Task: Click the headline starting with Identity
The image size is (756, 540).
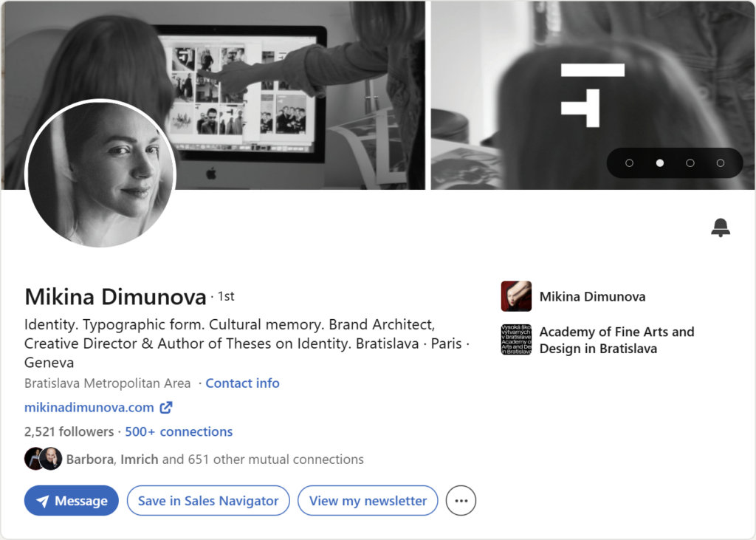Action: [247, 343]
